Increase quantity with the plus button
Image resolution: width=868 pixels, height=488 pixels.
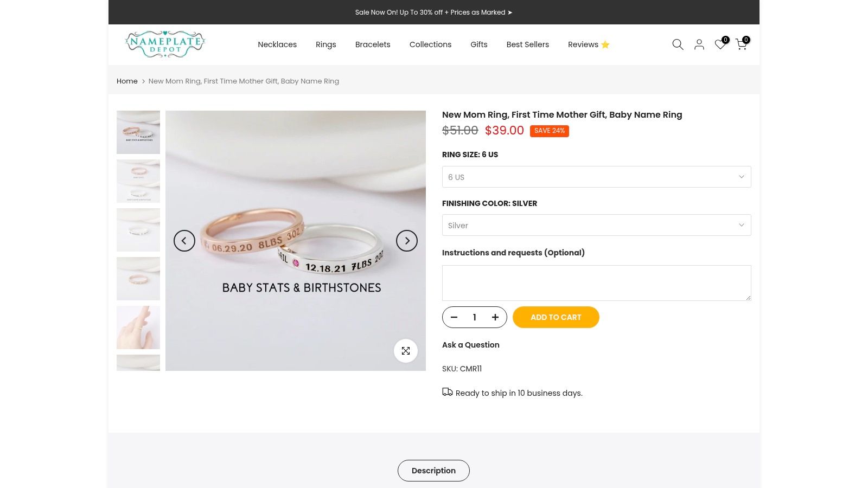[x=495, y=317]
